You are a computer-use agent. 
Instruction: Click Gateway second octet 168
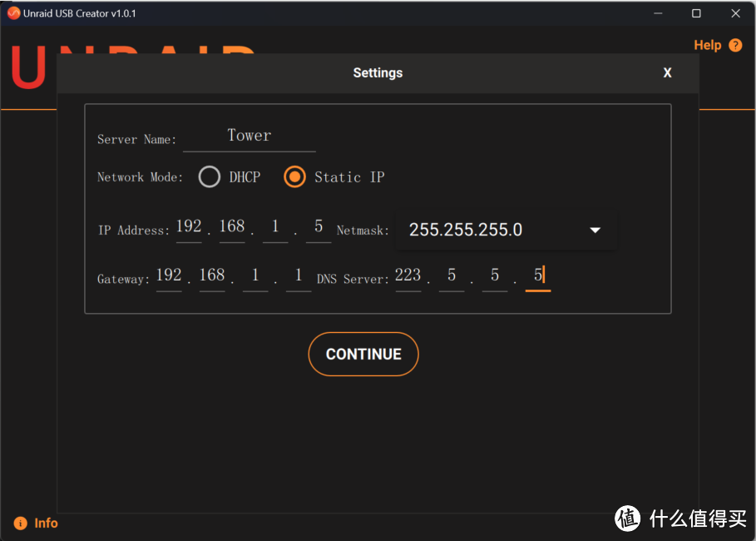point(212,276)
